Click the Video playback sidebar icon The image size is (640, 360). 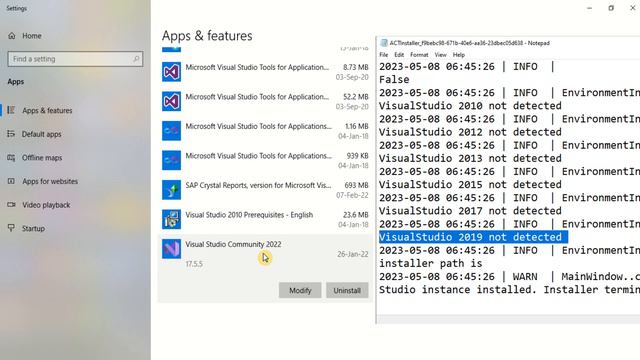click(11, 205)
